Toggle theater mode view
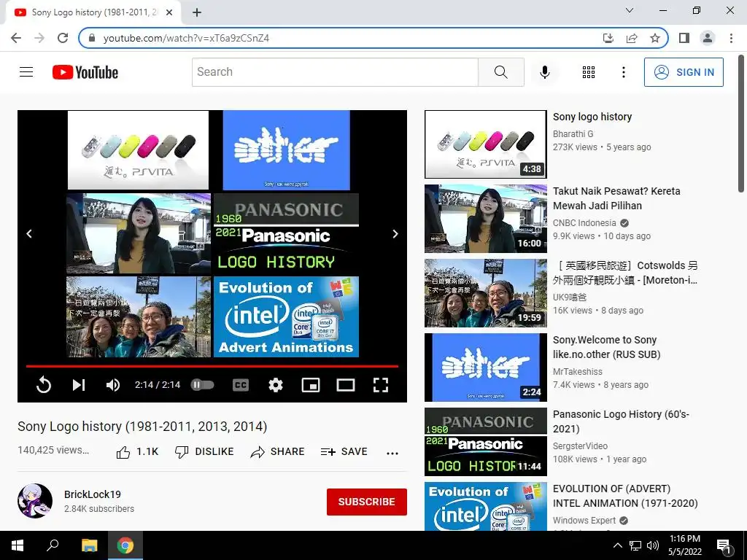The height and width of the screenshot is (560, 747). [x=345, y=385]
